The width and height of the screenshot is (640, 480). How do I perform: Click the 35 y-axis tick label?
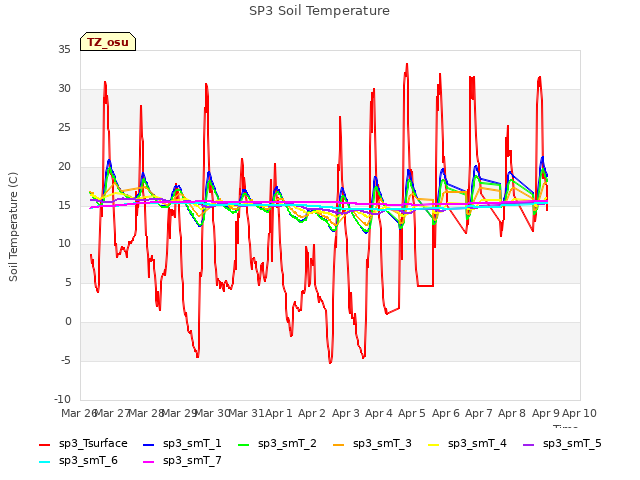[x=64, y=50]
